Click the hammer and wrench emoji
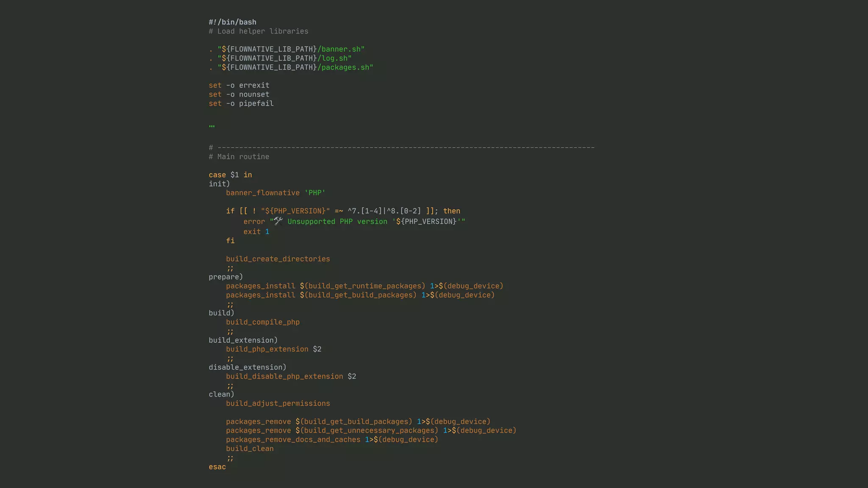 click(x=278, y=221)
